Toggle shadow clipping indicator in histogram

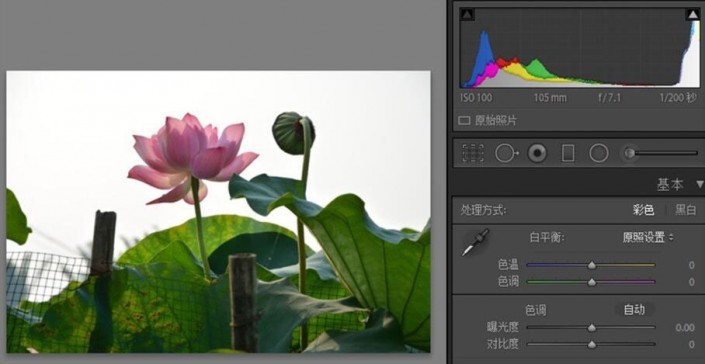467,14
